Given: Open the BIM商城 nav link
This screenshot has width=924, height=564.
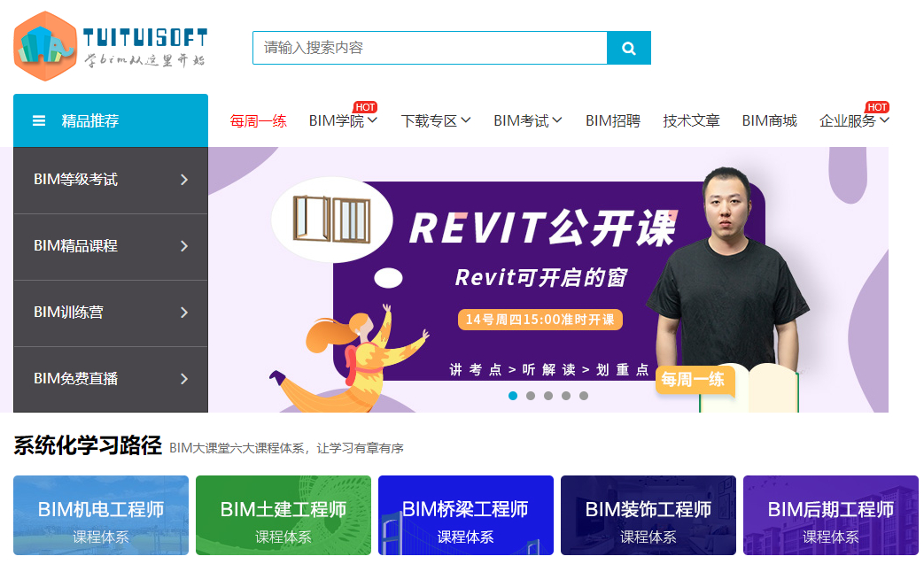Looking at the screenshot, I should [769, 121].
